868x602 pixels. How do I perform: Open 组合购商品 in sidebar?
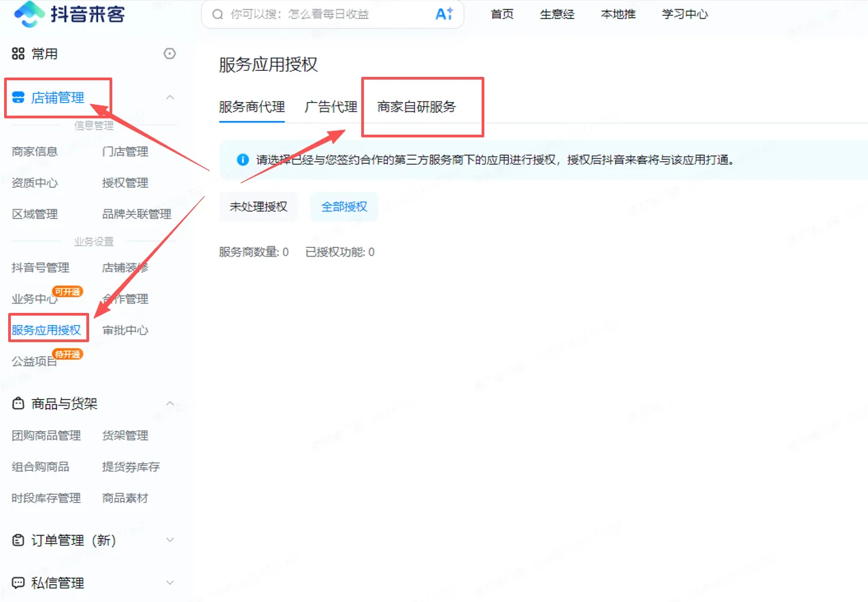click(40, 467)
